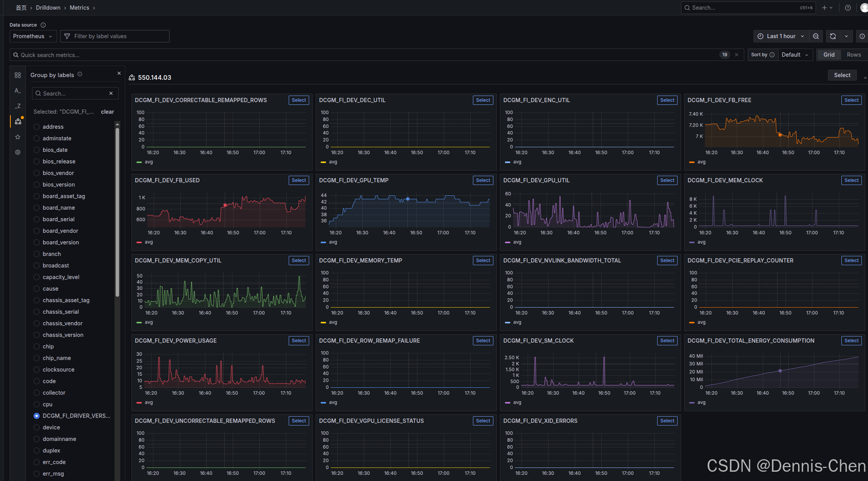
Task: Click clear next to selected label
Action: click(108, 112)
